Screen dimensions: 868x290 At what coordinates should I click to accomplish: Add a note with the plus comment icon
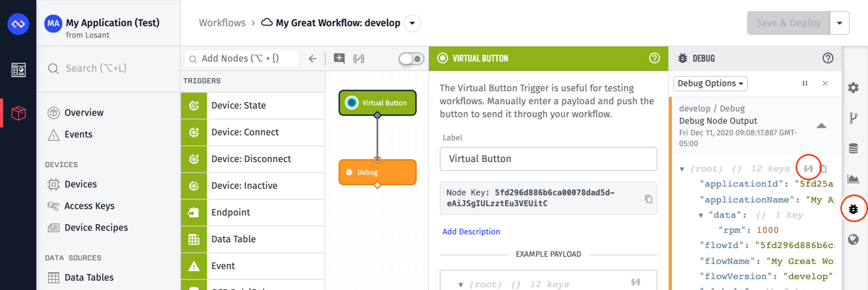(339, 59)
